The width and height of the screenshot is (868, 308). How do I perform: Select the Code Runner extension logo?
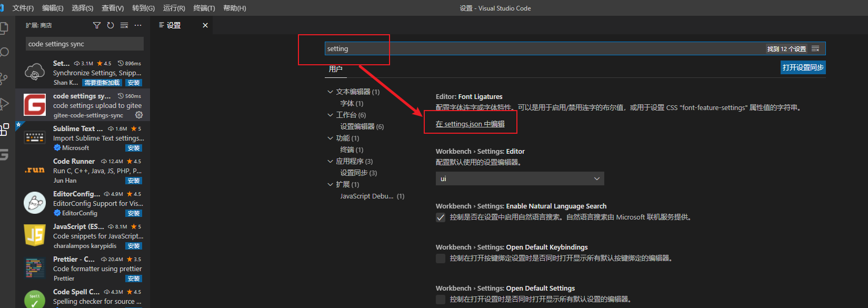(x=35, y=170)
